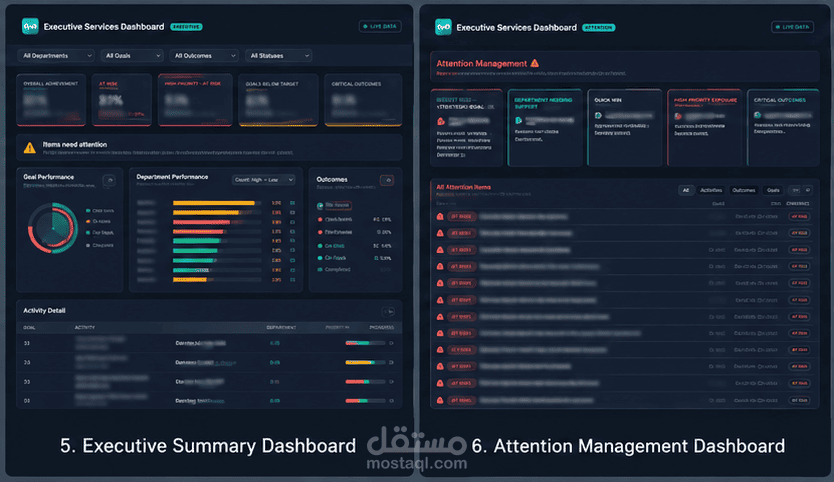Click the first activity row progress bar
Image resolution: width=834 pixels, height=482 pixels.
click(365, 343)
